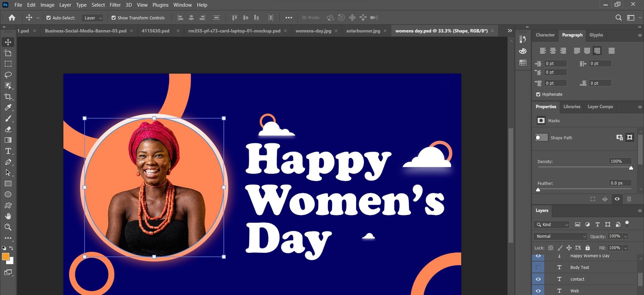Select the Crop tool

click(x=8, y=96)
